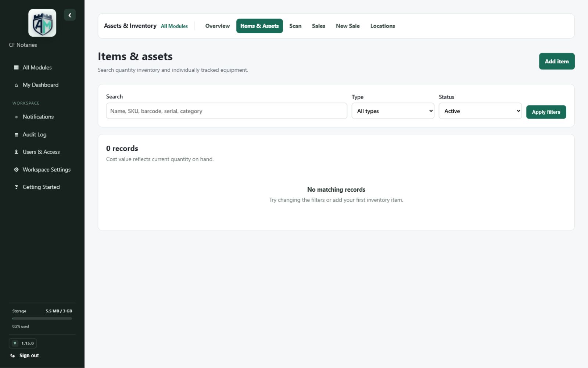Collapse the sidebar with the chevron button
588x368 pixels.
70,15
